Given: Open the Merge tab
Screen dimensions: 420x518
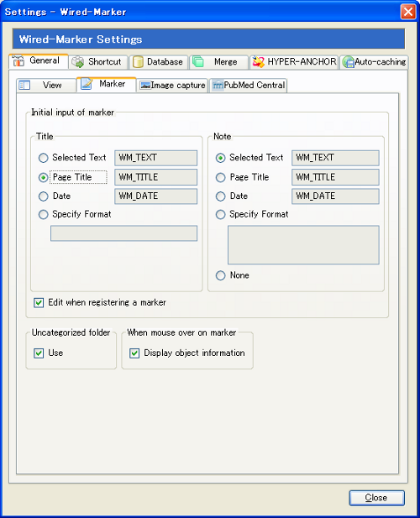Looking at the screenshot, I should [218, 62].
